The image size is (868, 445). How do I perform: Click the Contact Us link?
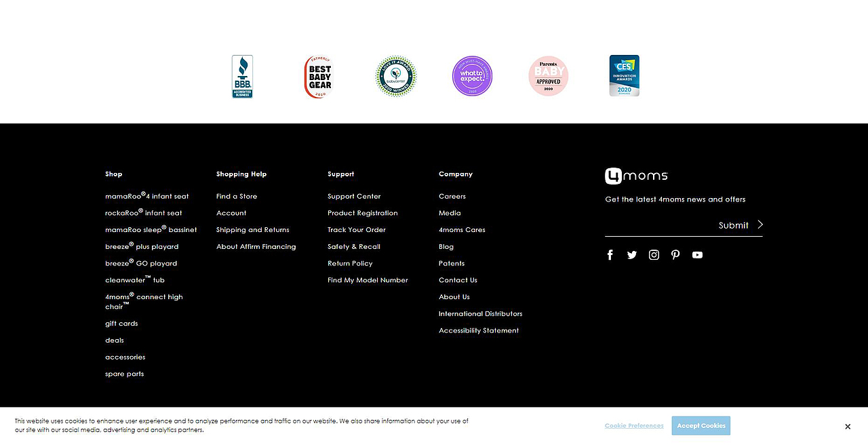click(x=458, y=280)
